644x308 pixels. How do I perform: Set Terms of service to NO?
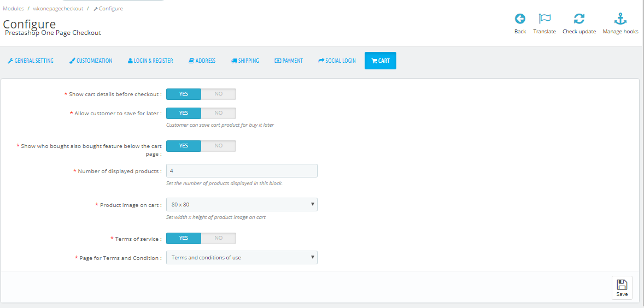[x=219, y=238]
